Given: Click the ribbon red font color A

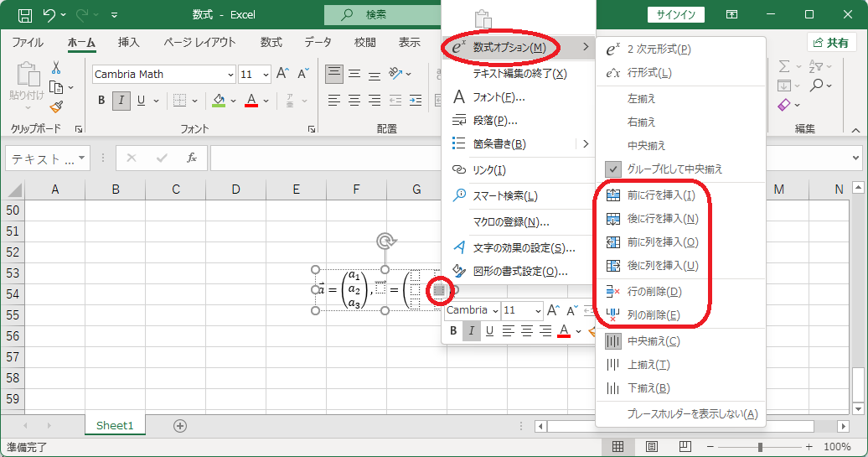Looking at the screenshot, I should [x=251, y=101].
